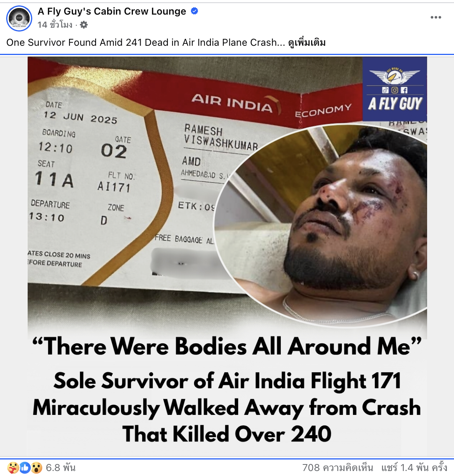Open the 14 ชั่วโมง post timestamp

click(55, 25)
